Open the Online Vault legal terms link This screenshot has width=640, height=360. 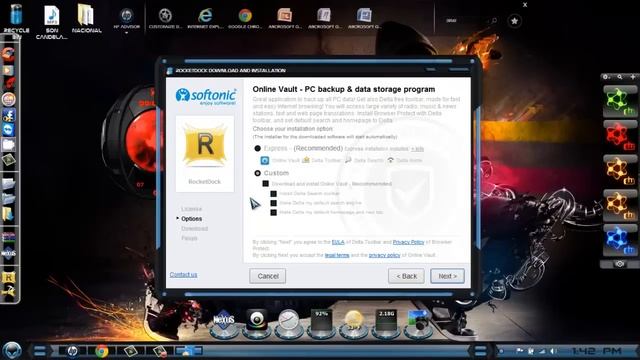pyautogui.click(x=337, y=255)
